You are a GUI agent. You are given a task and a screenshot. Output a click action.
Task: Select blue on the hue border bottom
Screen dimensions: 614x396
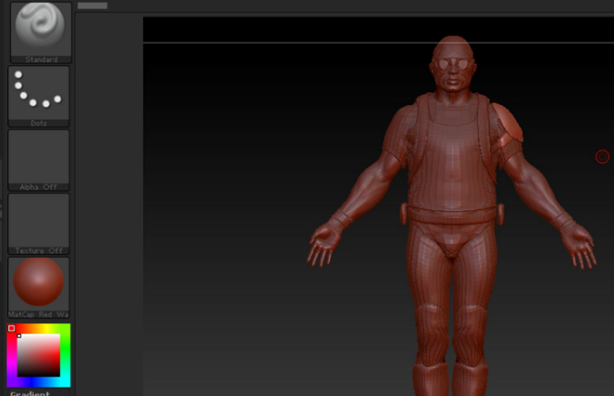coord(38,382)
